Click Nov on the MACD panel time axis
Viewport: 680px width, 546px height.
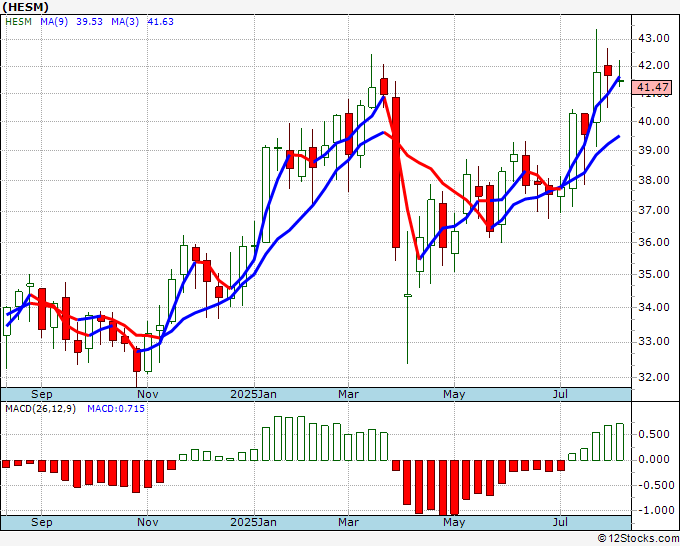(147, 522)
